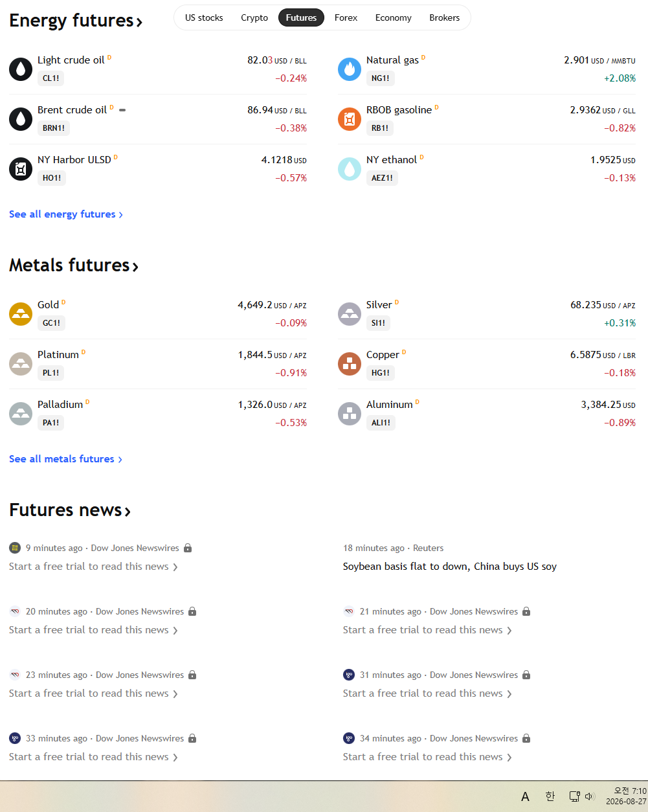Open the See all metals futures link
The image size is (648, 812).
[65, 459]
